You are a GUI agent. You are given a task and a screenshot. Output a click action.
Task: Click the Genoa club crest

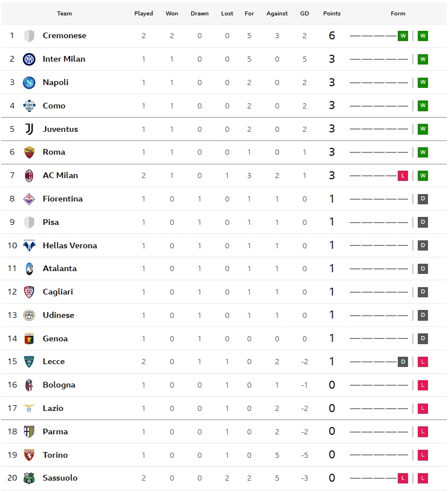pyautogui.click(x=29, y=338)
